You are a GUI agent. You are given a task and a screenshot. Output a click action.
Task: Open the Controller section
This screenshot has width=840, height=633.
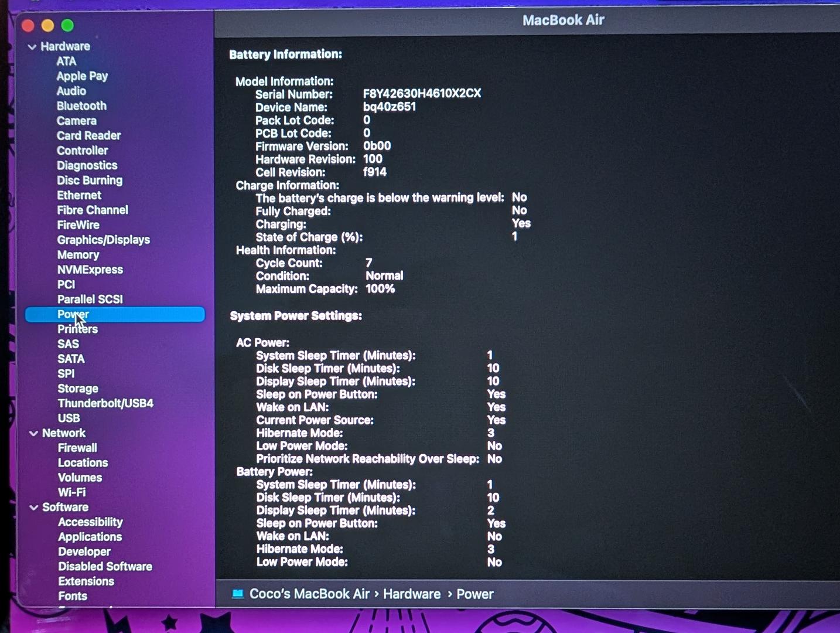[x=83, y=151]
